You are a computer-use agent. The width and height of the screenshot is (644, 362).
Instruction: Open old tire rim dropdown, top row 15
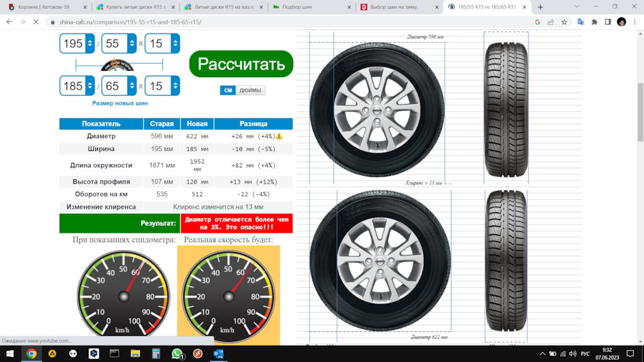(x=162, y=44)
